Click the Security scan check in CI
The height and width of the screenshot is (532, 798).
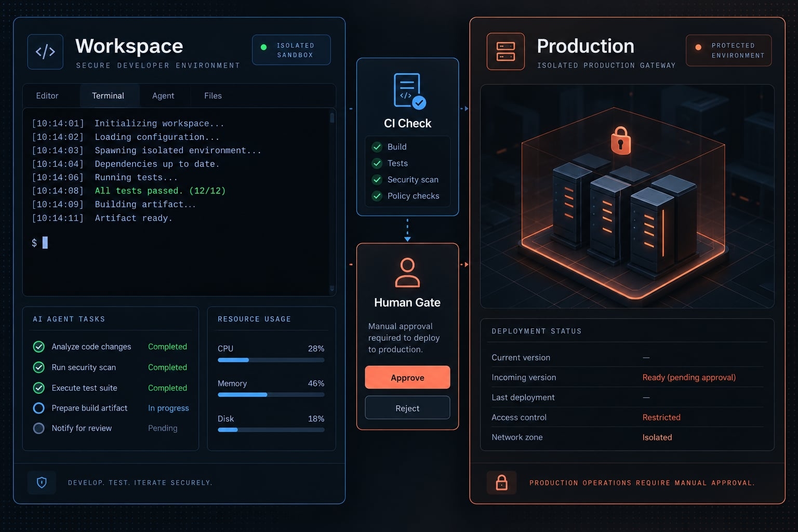click(377, 180)
